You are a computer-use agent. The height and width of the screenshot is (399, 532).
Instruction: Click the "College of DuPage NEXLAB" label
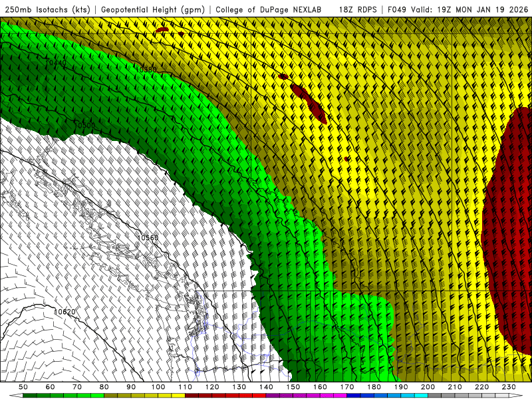(269, 10)
